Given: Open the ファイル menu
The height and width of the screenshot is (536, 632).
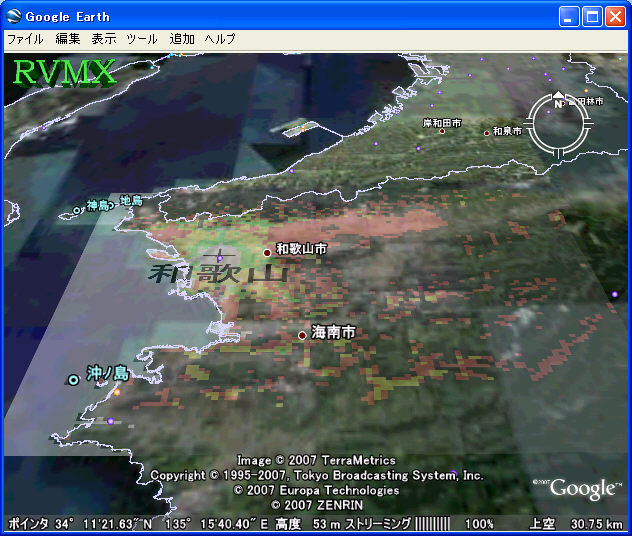Looking at the screenshot, I should (25, 39).
